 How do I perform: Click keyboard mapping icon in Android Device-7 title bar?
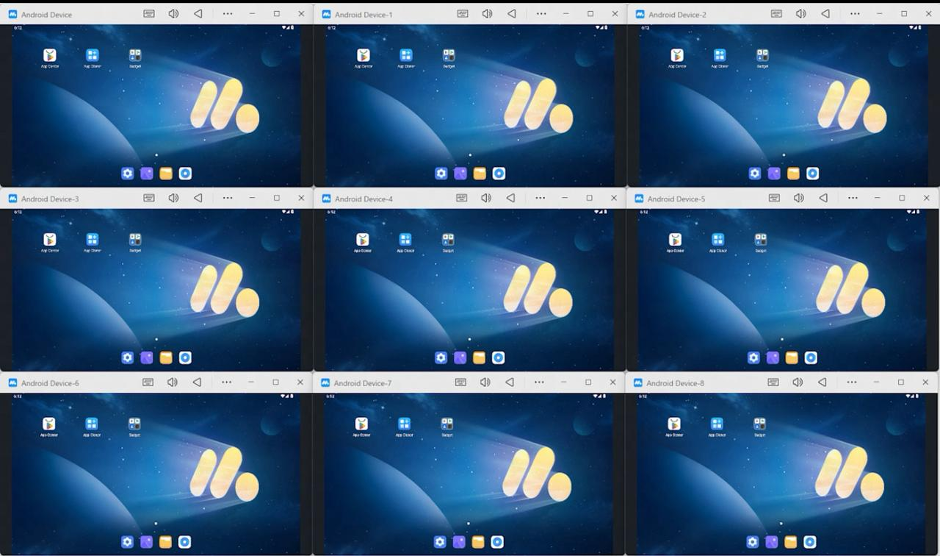tap(460, 382)
